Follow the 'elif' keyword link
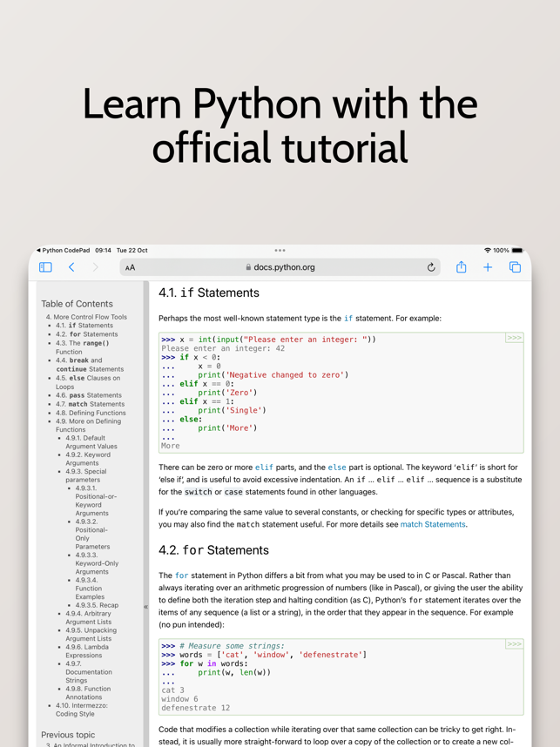The width and height of the screenshot is (560, 747). click(264, 468)
